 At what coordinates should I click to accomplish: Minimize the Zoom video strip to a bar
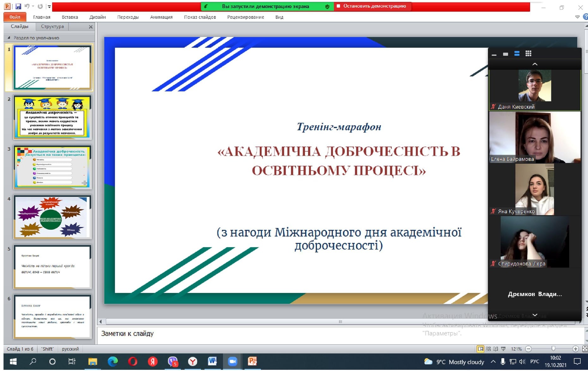coord(494,55)
